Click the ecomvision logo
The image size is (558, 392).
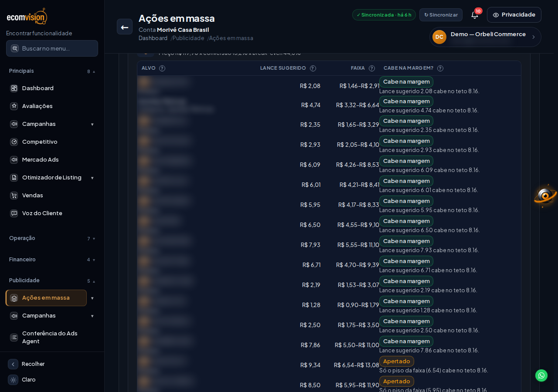tap(27, 16)
